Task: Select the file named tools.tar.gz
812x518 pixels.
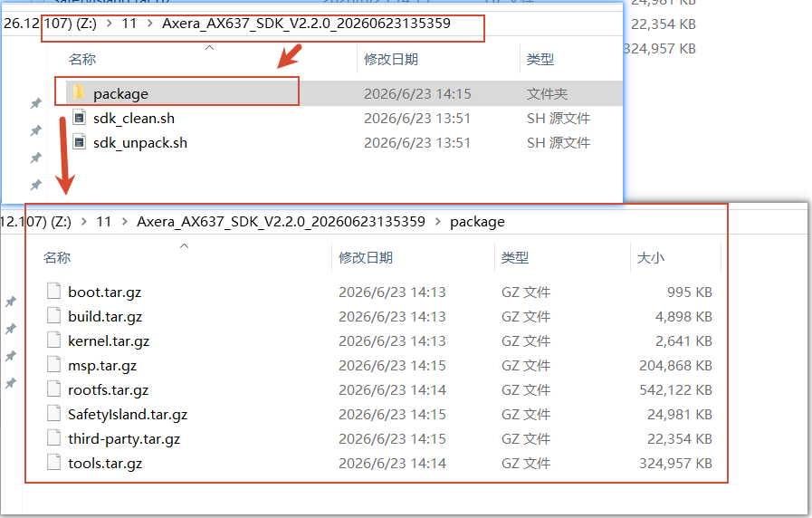Action: [x=105, y=463]
